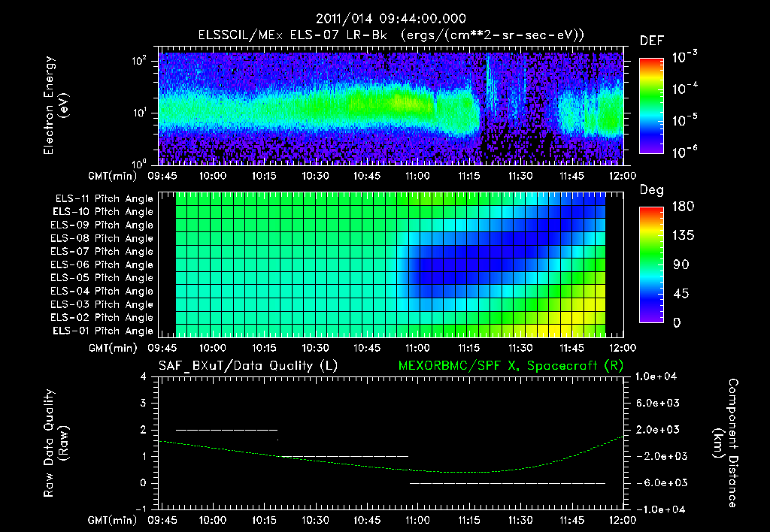This screenshot has height=532, width=770.
Task: Click the 180 value on Deg scale
Action: [683, 207]
